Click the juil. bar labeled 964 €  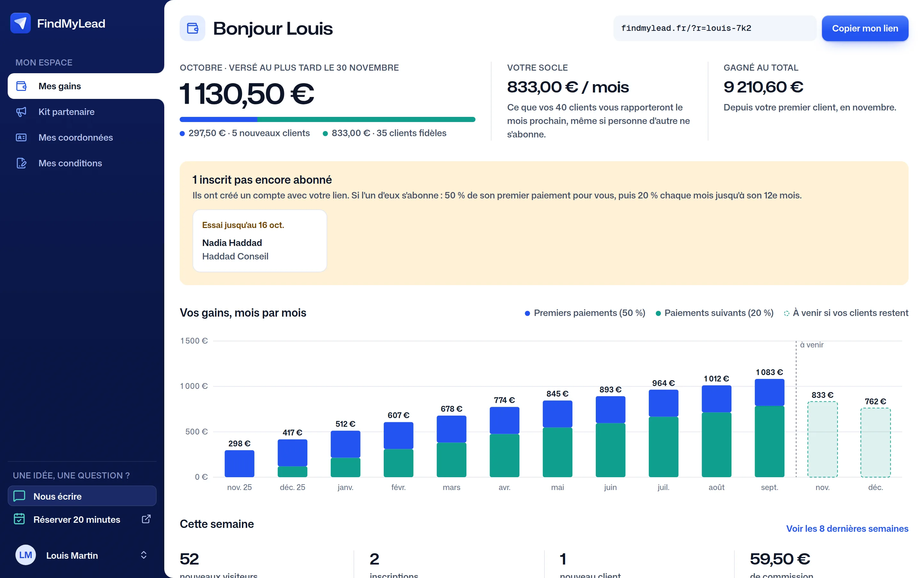pyautogui.click(x=663, y=433)
